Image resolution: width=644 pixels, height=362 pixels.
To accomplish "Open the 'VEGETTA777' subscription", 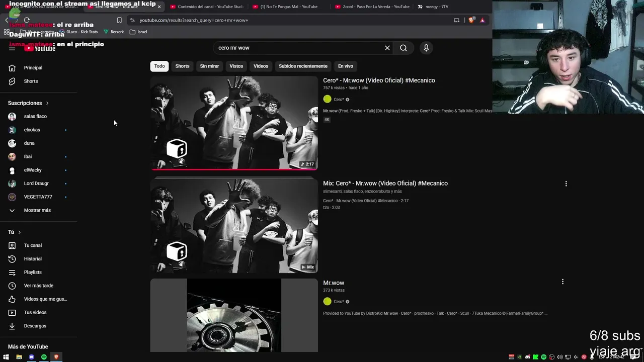I will point(39,197).
